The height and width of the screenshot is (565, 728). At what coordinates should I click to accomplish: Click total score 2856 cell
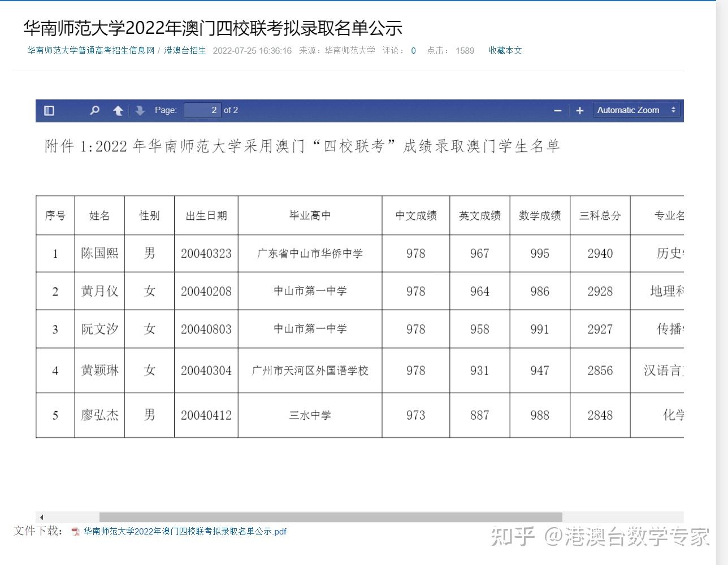click(x=600, y=371)
